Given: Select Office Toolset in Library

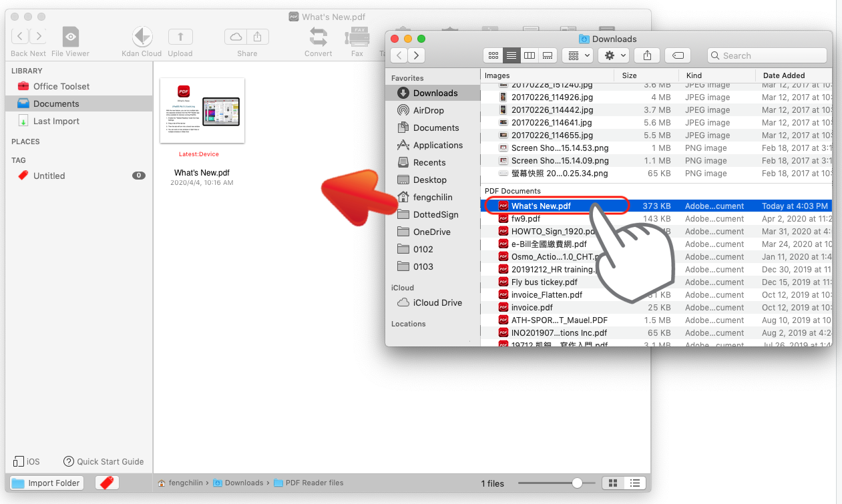Looking at the screenshot, I should 61,86.
